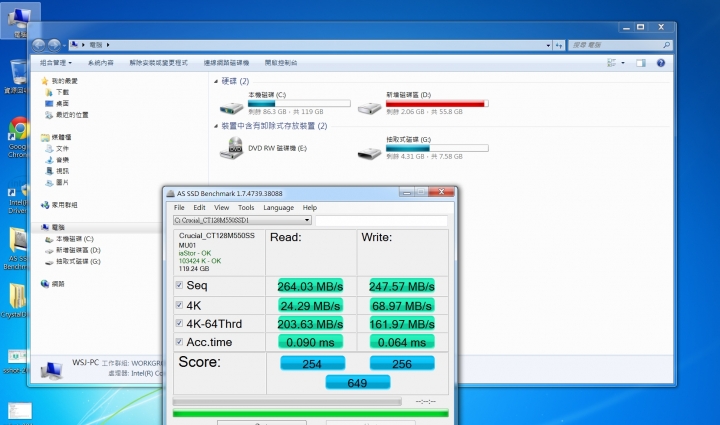Open Google Chrome desktop shortcut
Screen dimensions: 720x425
tap(18, 129)
